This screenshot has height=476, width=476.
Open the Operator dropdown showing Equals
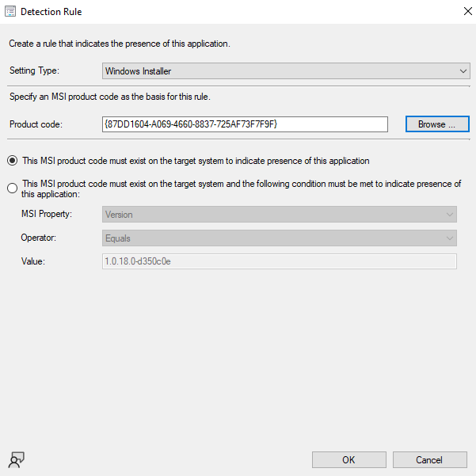tap(280, 238)
